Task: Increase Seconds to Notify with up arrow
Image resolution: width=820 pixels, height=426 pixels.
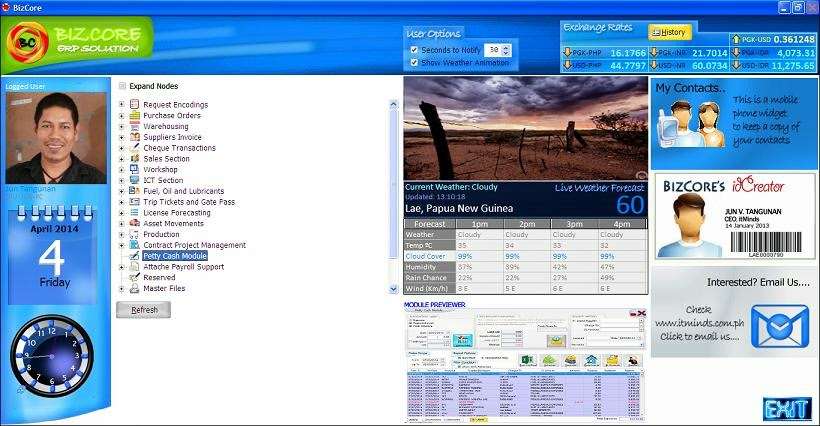Action: coord(505,47)
